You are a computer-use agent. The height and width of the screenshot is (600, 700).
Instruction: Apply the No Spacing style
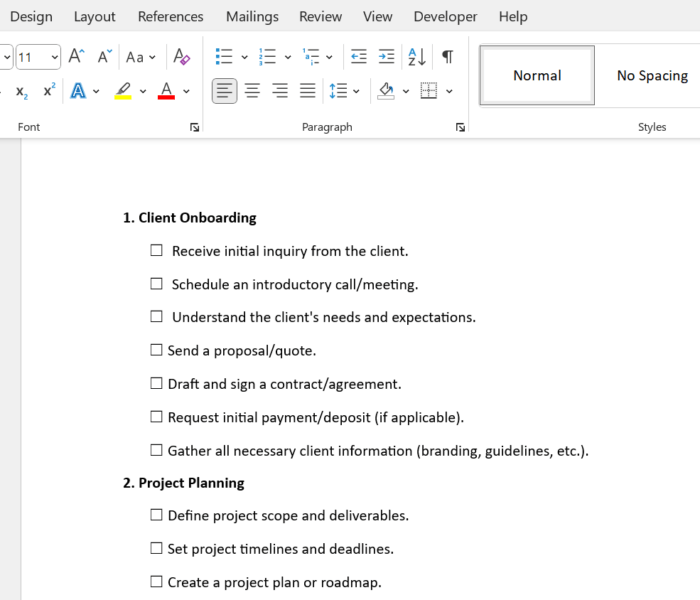coord(652,75)
